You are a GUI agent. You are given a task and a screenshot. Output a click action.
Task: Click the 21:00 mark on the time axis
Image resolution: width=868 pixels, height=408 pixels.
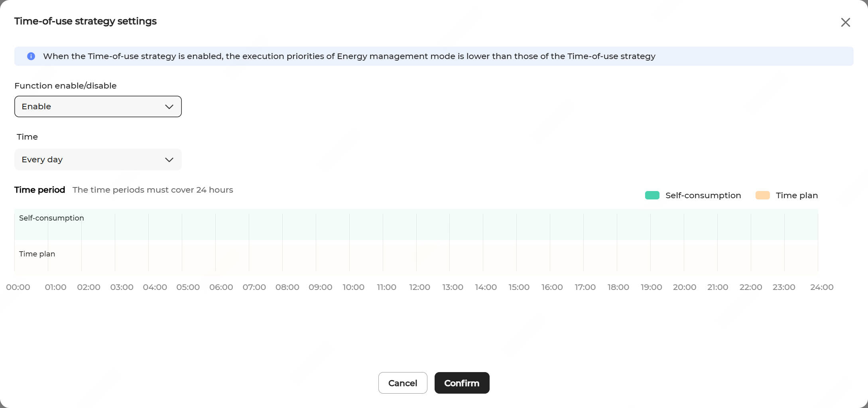click(718, 287)
